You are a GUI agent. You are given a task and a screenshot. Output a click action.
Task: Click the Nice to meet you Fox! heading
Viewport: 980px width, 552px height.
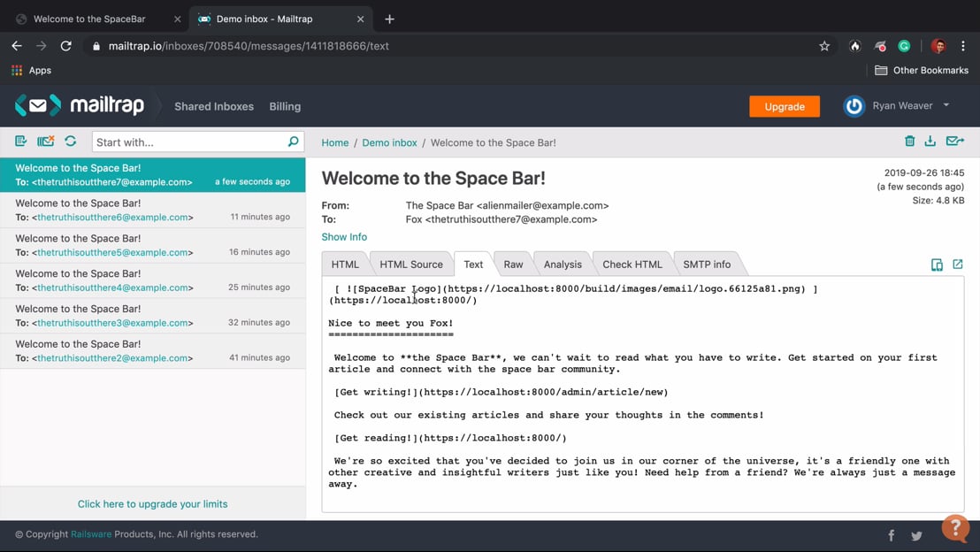pos(391,323)
